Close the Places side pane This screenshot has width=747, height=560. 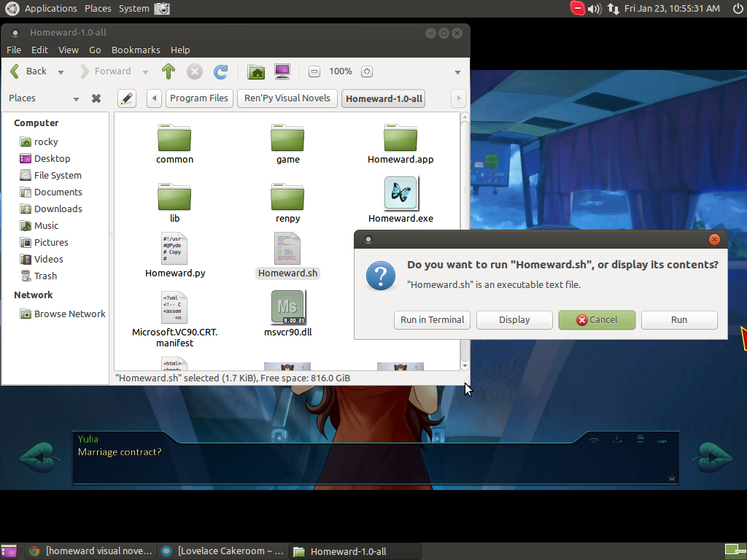[96, 98]
